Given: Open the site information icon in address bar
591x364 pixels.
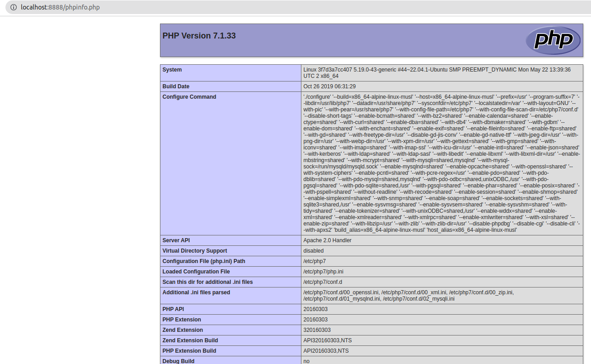Looking at the screenshot, I should pyautogui.click(x=13, y=7).
